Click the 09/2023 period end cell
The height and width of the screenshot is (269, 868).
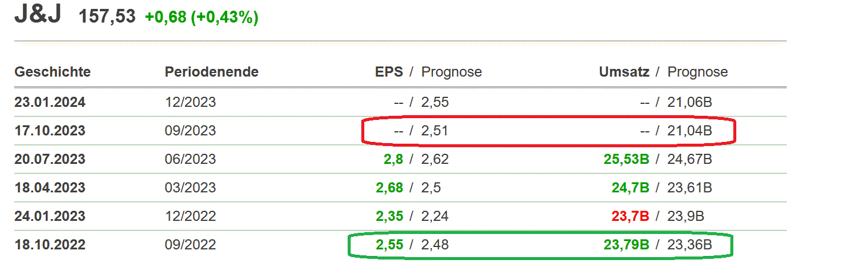190,131
